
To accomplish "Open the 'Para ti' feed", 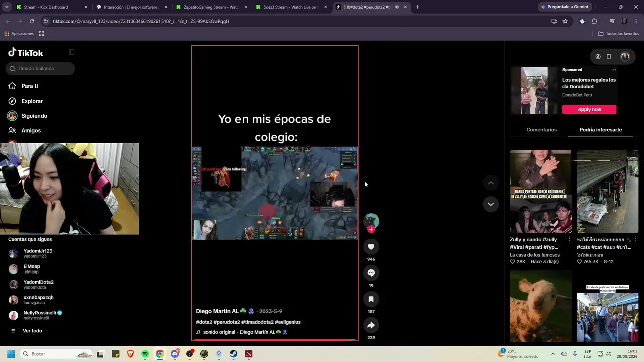I will (30, 86).
